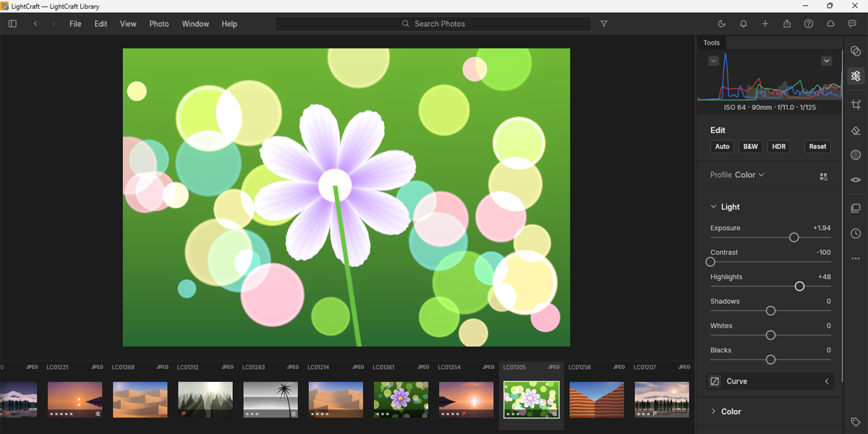
Task: Open the Help menu
Action: click(x=229, y=24)
